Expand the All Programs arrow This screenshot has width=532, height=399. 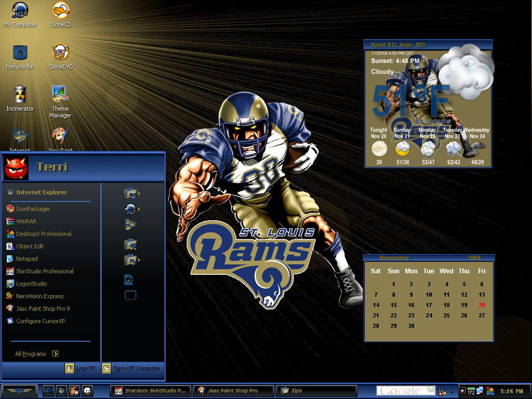pos(56,354)
